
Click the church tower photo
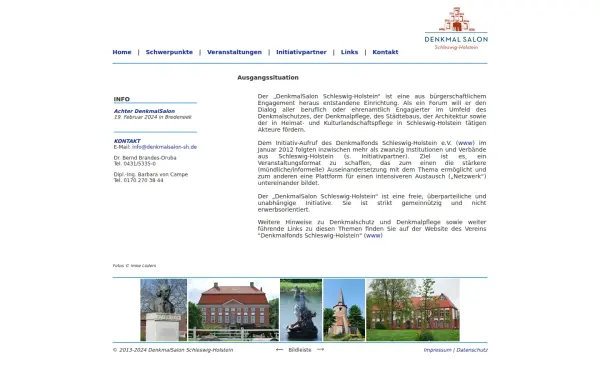[x=344, y=310]
